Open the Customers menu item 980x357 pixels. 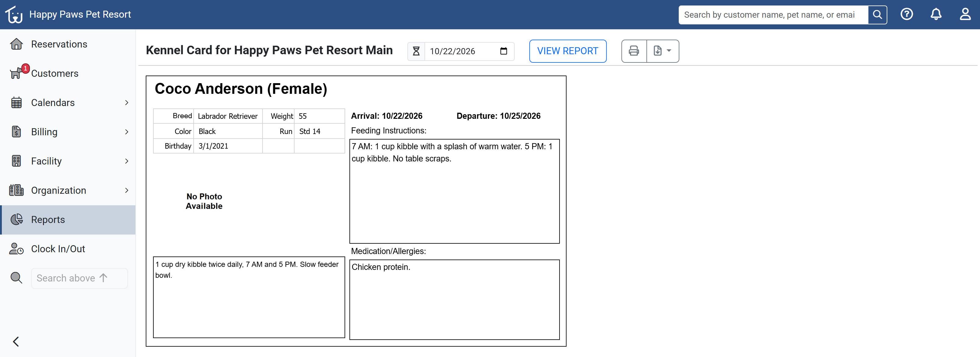68,73
